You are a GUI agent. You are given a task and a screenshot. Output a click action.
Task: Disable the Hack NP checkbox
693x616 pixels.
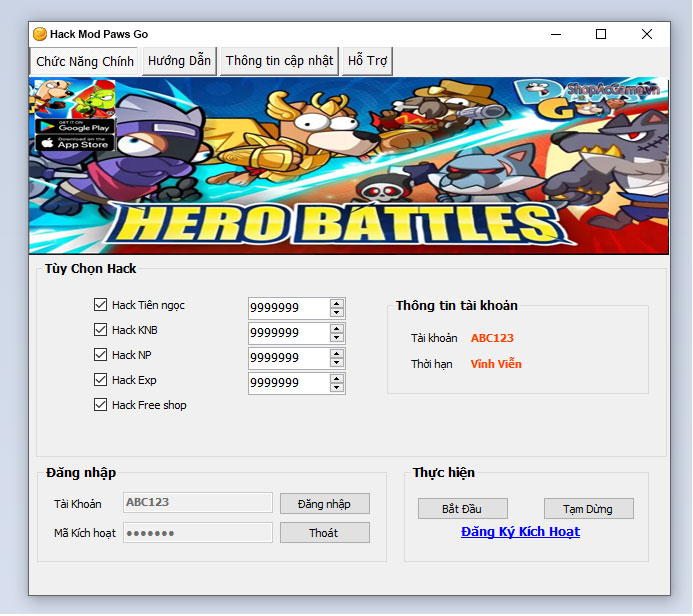coord(100,354)
